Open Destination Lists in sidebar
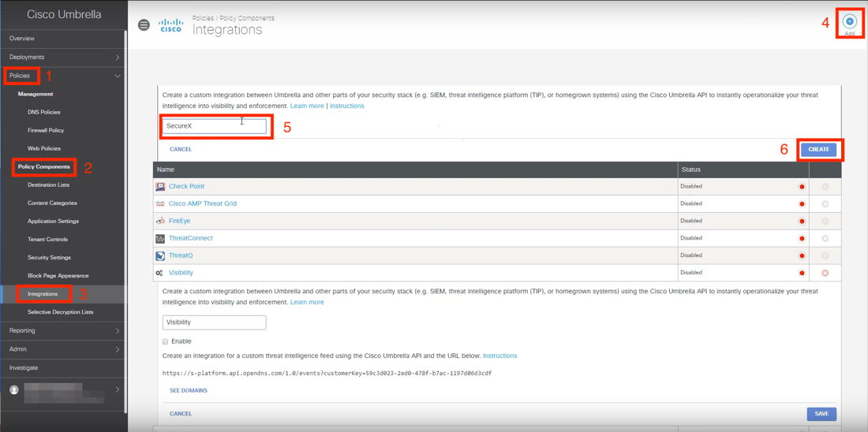The height and width of the screenshot is (432, 868). coord(48,184)
